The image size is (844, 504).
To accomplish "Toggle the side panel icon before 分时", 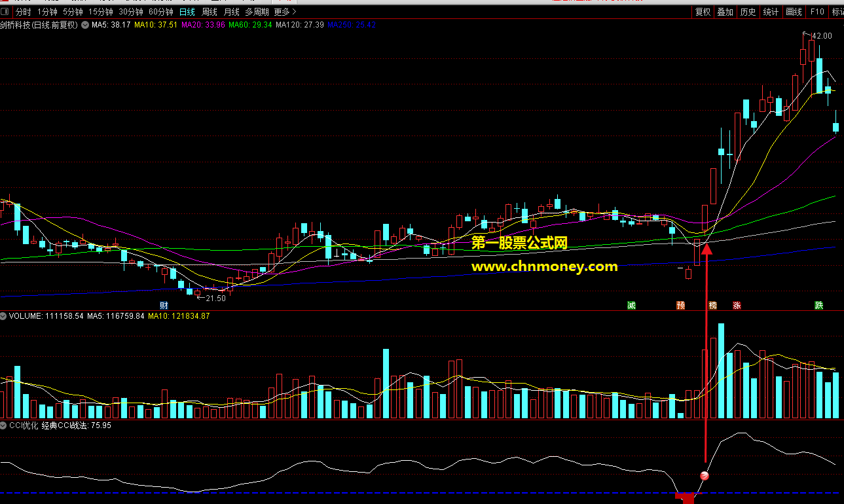I will 5,12.
